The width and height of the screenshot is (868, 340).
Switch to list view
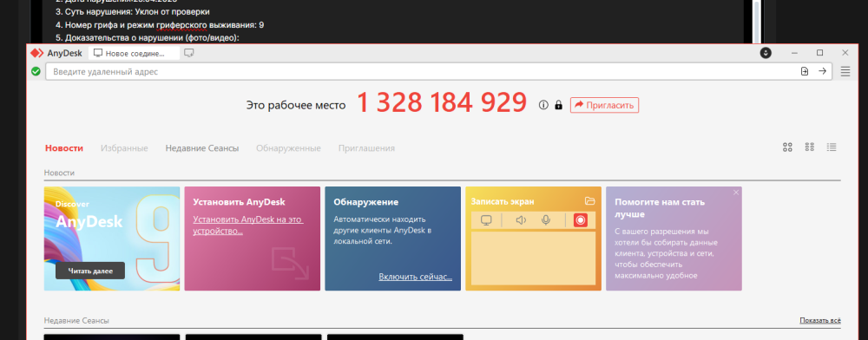[x=832, y=147]
